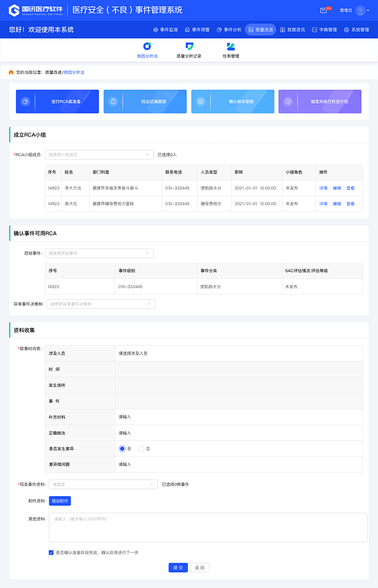Click the 根因分析法 icon
378x588 pixels.
click(147, 47)
